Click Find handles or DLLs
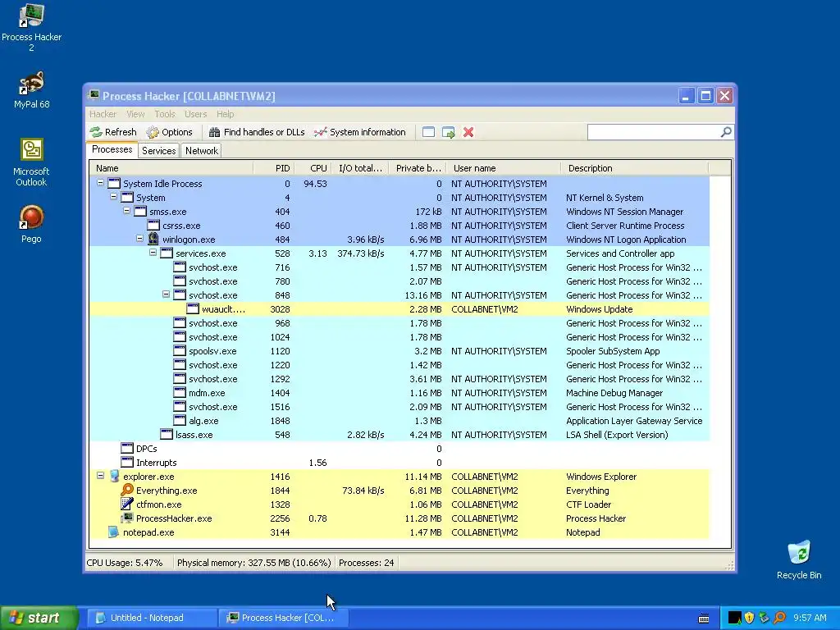The width and height of the screenshot is (840, 630). (257, 132)
